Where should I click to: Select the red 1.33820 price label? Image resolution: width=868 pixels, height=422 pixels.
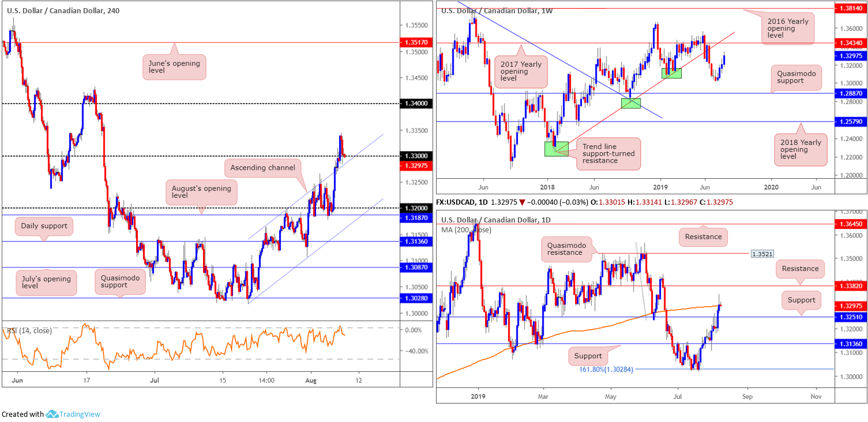[x=851, y=285]
